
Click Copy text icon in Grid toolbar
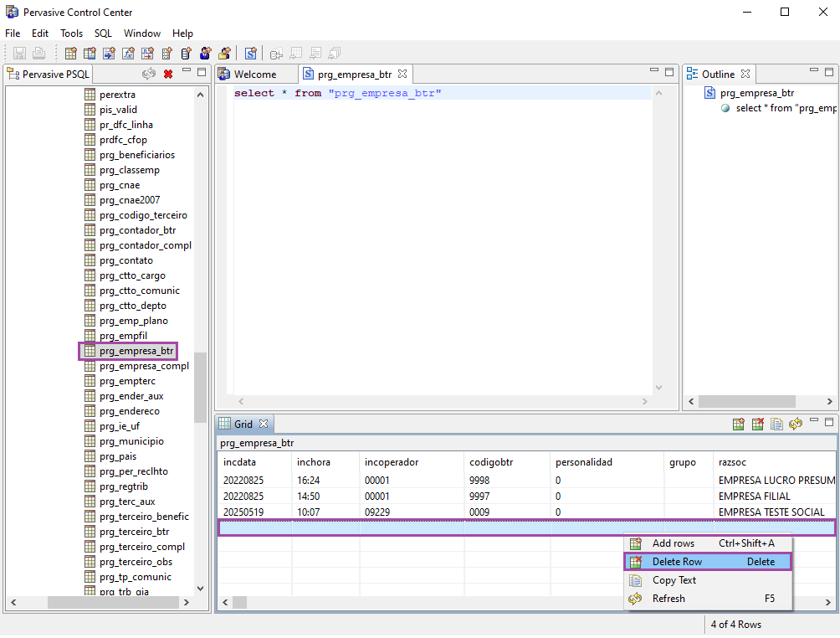777,424
